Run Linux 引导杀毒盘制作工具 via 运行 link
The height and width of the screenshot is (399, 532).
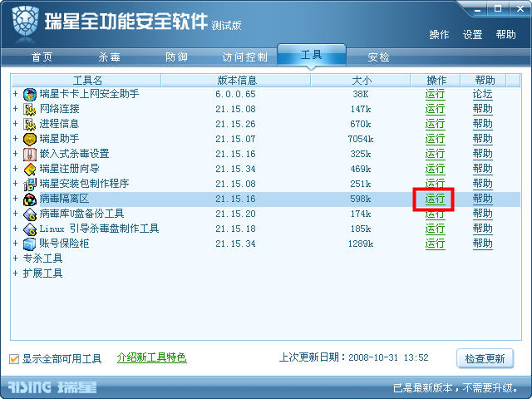point(435,229)
